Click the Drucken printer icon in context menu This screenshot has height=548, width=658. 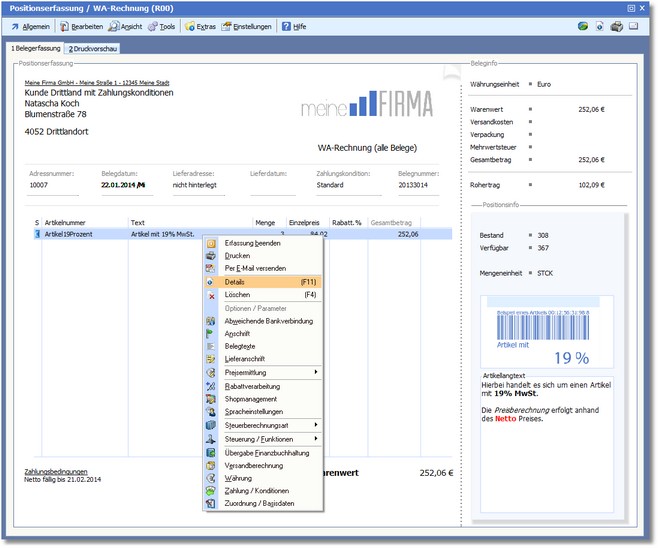(x=211, y=256)
